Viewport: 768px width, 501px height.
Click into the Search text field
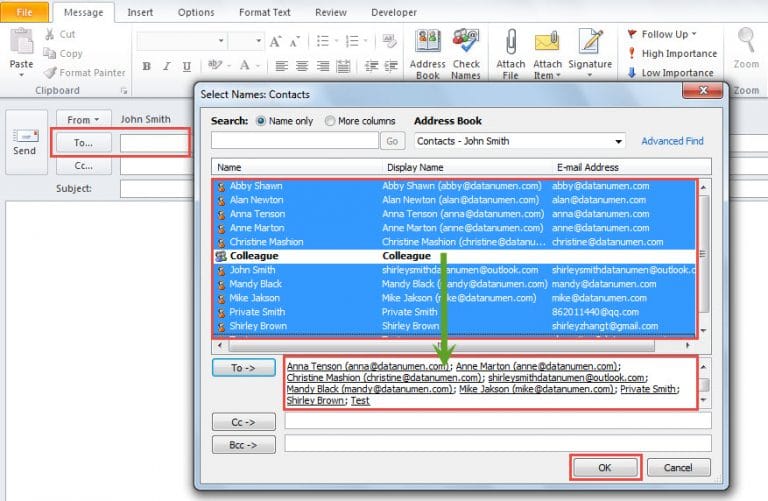coord(294,141)
